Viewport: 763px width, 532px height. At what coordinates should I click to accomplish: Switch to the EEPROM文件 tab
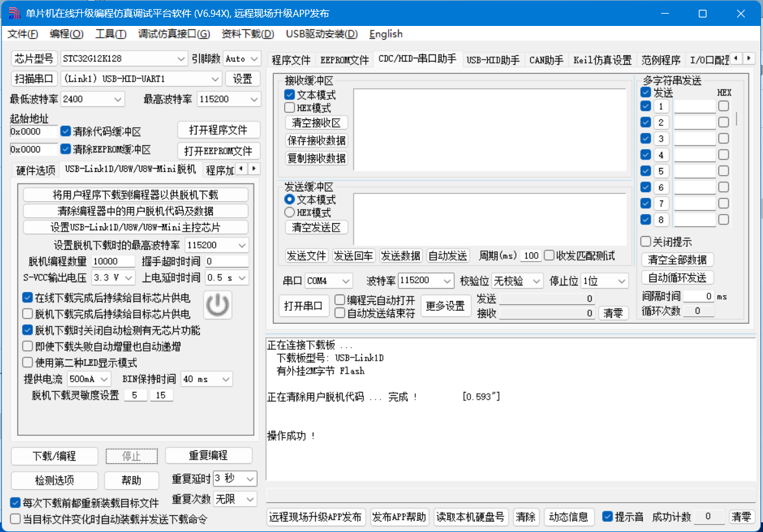coord(344,60)
